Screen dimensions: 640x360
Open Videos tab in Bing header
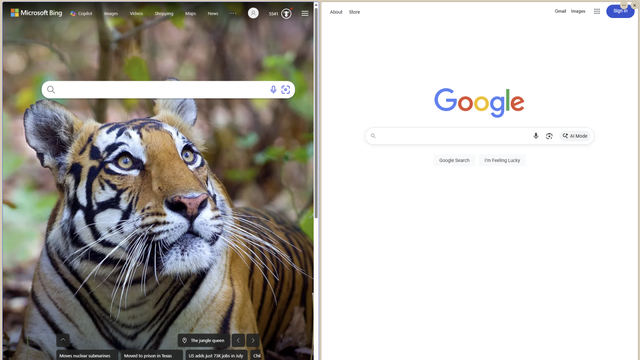[136, 13]
